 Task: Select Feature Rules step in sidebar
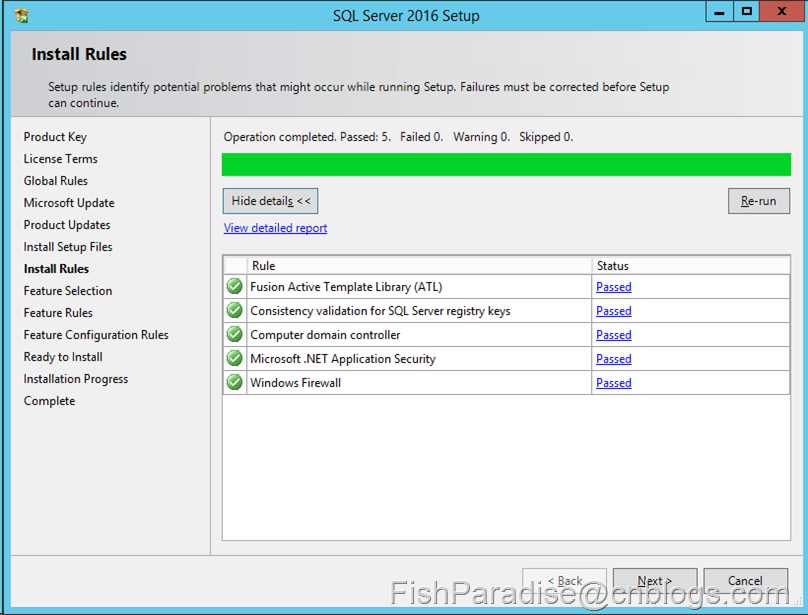click(x=58, y=313)
